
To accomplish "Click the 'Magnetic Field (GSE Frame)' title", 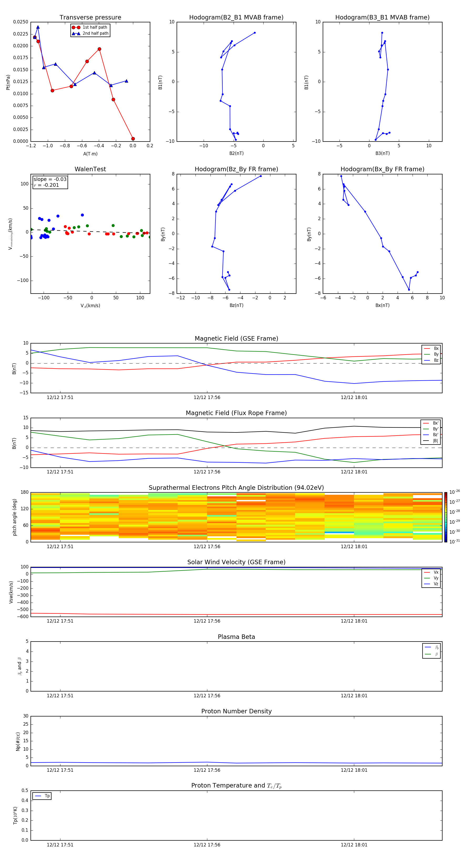I will click(236, 339).
